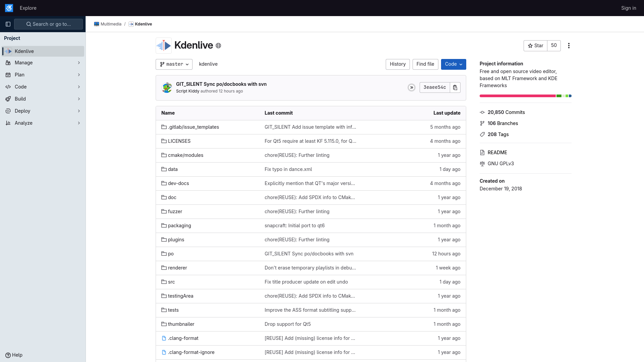The width and height of the screenshot is (644, 362).
Task: Expand the Analyze section chevron
Action: click(x=79, y=123)
